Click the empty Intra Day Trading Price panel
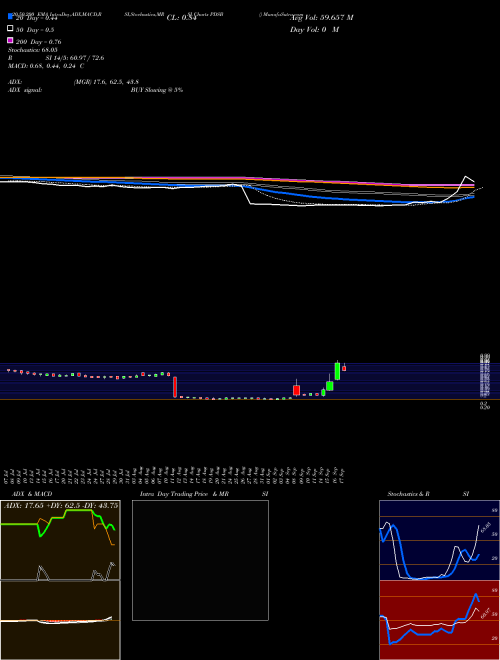Screen dimensions: 500x660 point(200,560)
